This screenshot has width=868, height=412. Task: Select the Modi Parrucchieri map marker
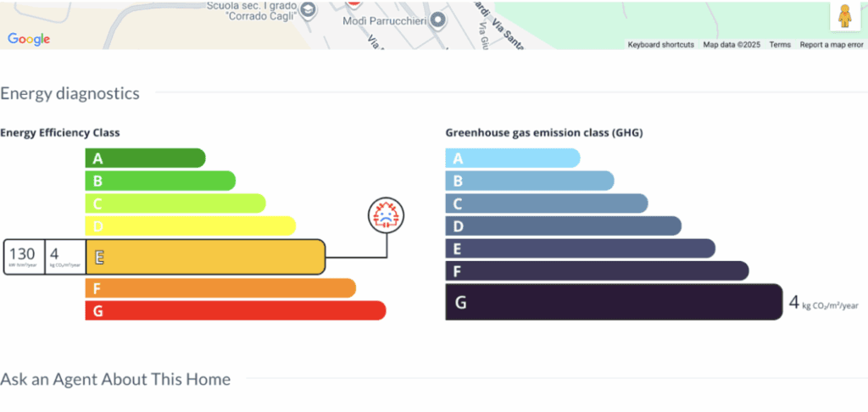[x=438, y=19]
